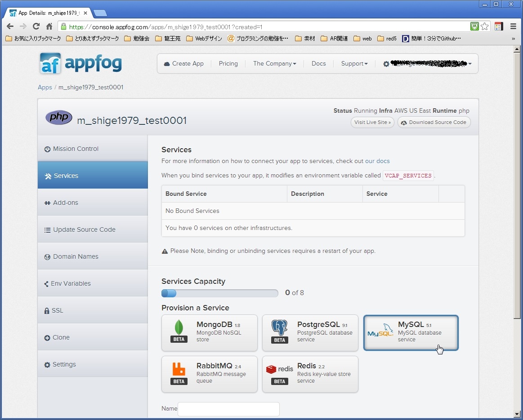
Task: Click the scrollbar down arrow
Action: tap(517, 414)
